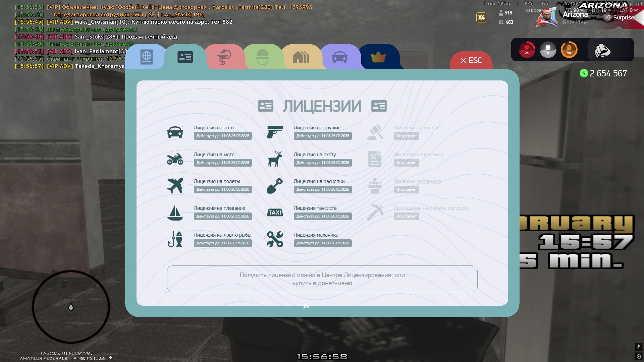Click the fist weapon slot icon
644x362 pixels.
(x=602, y=50)
